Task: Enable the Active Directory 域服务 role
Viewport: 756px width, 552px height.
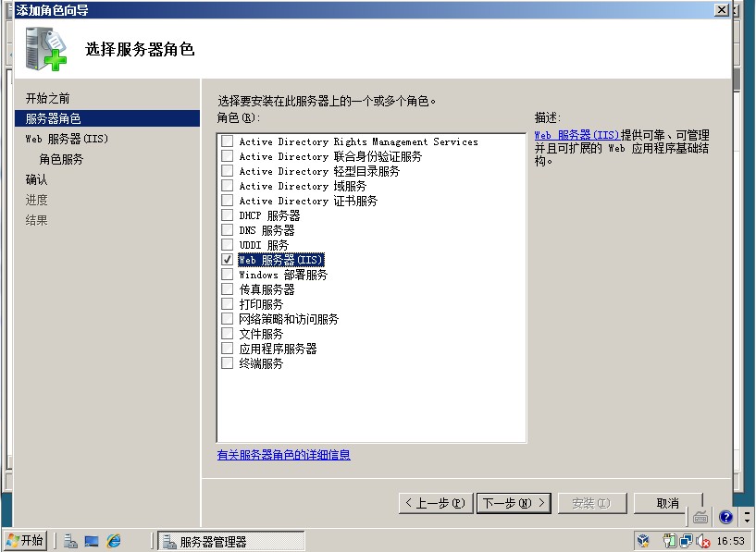Action: tap(227, 186)
